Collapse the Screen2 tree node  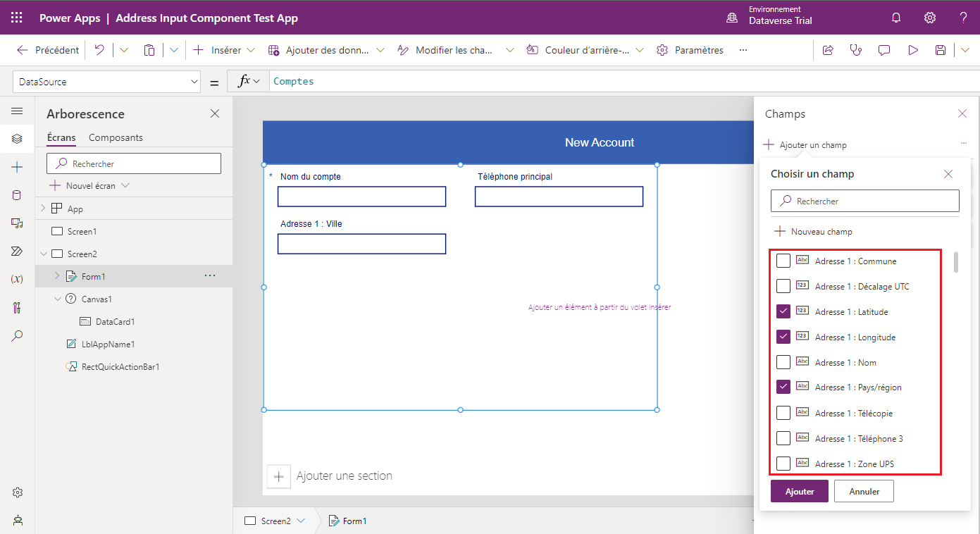(x=43, y=254)
